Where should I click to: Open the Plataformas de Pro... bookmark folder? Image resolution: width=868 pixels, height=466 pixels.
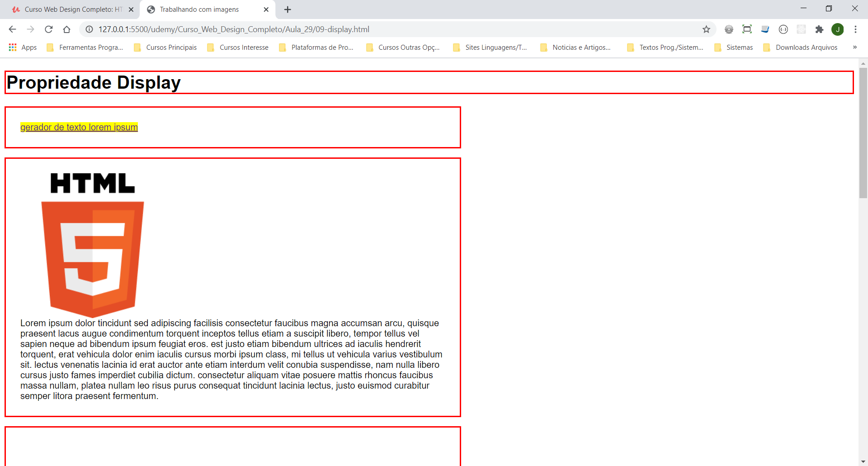(x=316, y=48)
